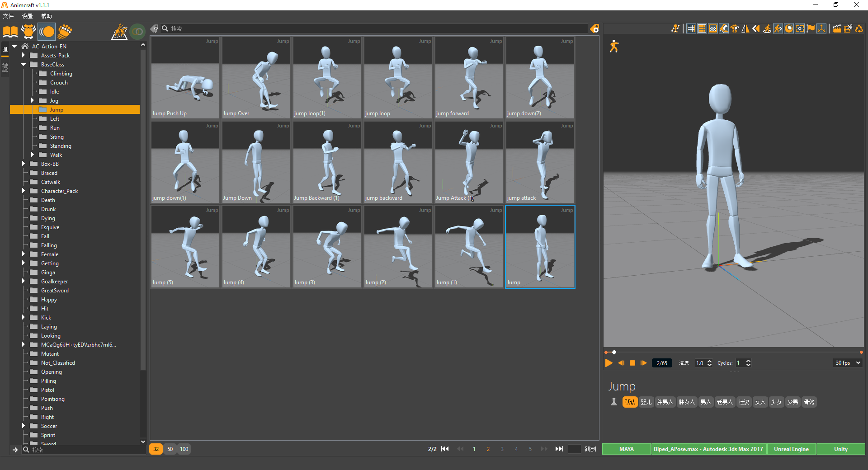Toggle the sphere shading button

789,28
